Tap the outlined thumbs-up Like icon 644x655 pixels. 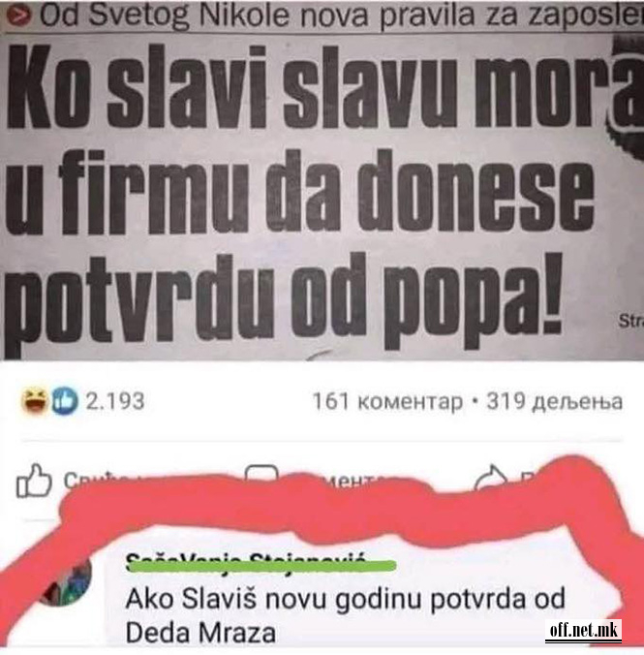[x=34, y=481]
